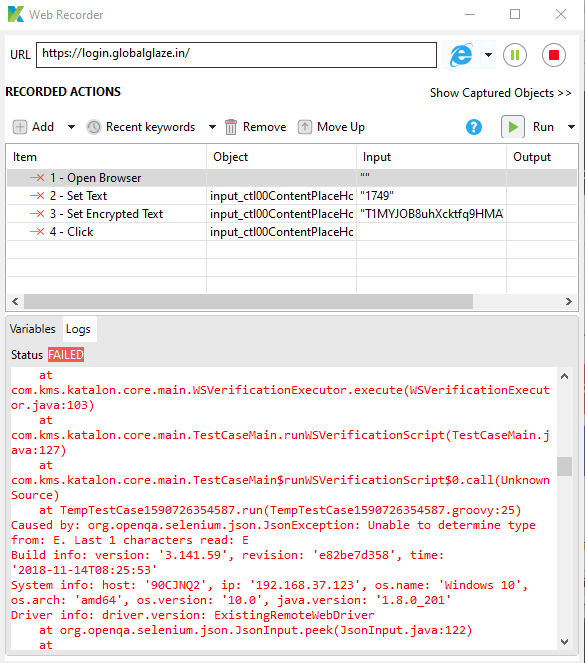Screen dimensions: 585x663
Task: Click the FAILED status label
Action: coord(66,355)
